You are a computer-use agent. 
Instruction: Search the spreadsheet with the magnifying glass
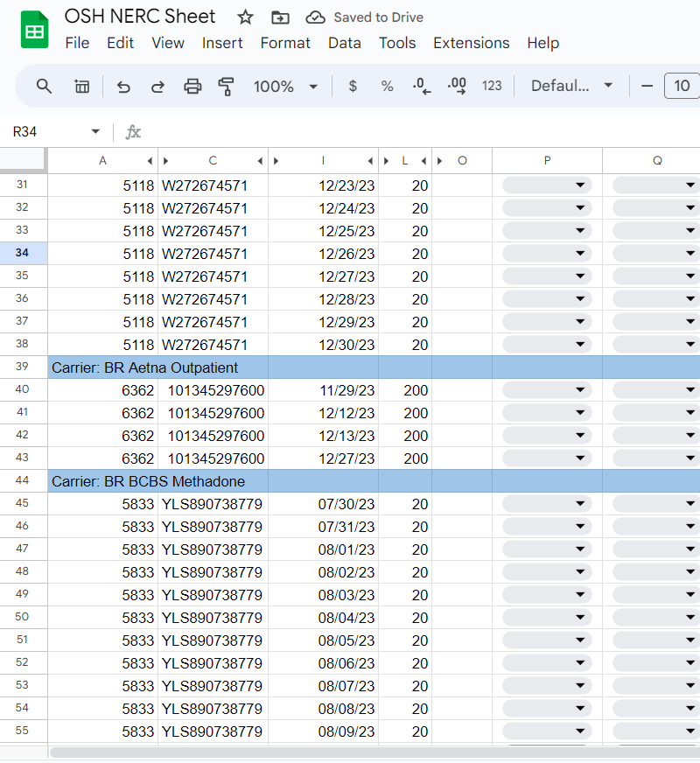click(44, 86)
